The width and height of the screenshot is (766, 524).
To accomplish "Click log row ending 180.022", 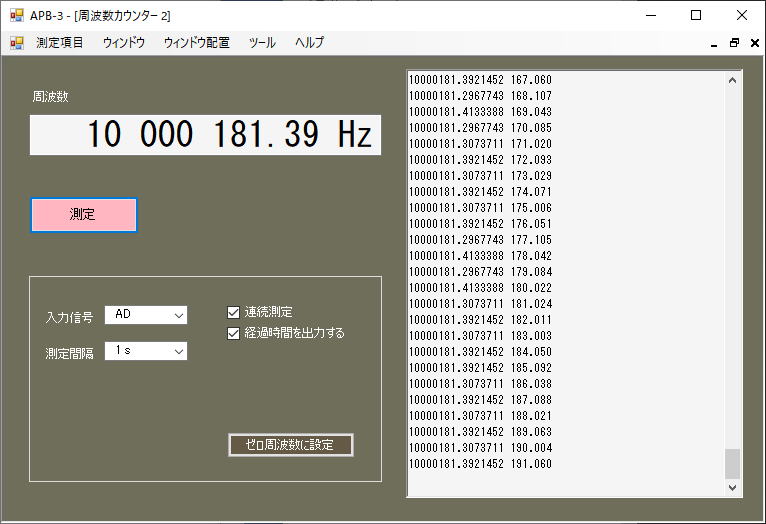I will [x=480, y=288].
